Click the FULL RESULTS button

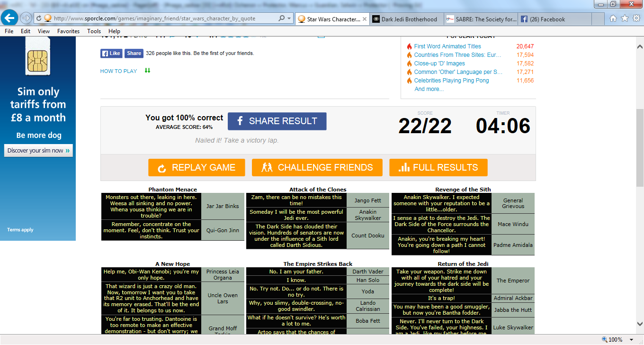tap(438, 167)
